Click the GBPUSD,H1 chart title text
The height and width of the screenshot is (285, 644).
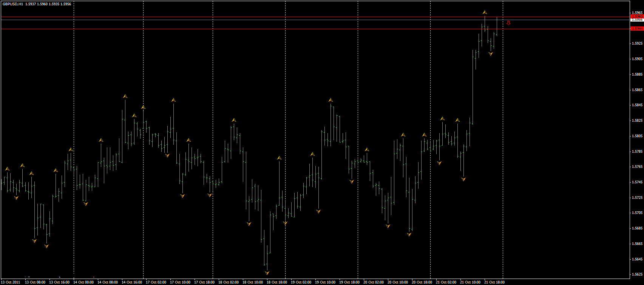click(x=12, y=4)
